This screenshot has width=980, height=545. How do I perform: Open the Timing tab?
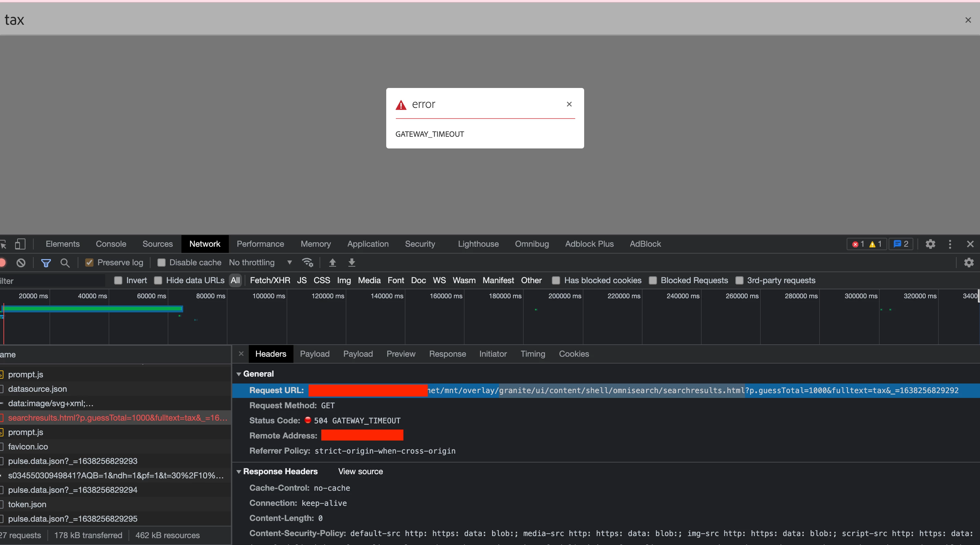532,354
